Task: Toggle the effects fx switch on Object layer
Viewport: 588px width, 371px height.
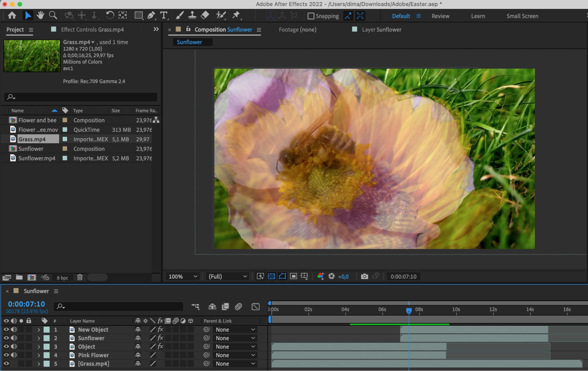Action: pyautogui.click(x=160, y=347)
